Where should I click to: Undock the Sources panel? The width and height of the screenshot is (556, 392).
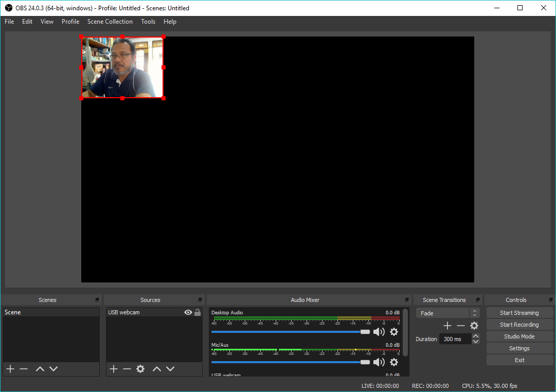tap(200, 300)
